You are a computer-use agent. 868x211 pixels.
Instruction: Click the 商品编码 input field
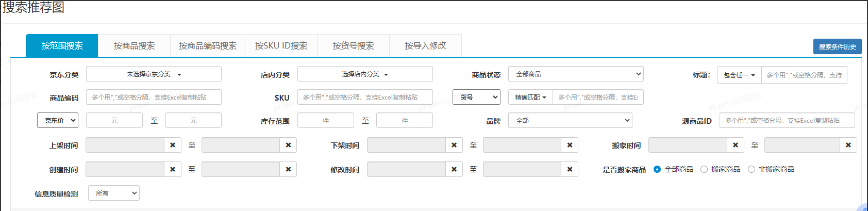coord(154,98)
